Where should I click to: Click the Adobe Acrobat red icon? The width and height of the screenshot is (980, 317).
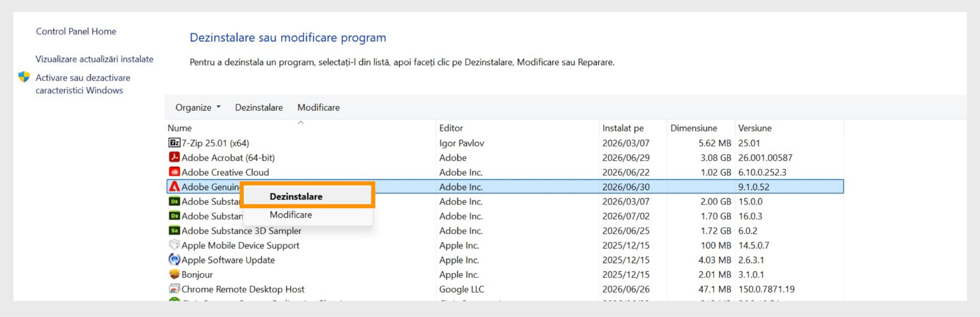[174, 157]
